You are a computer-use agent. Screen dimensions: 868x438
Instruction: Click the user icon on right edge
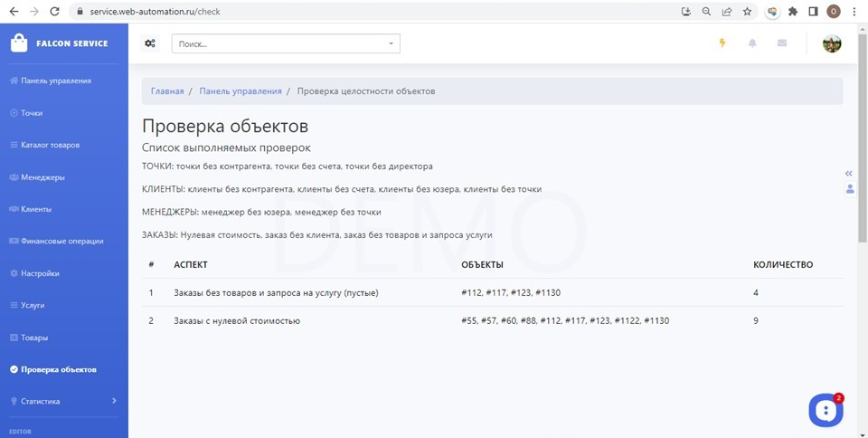(x=850, y=189)
